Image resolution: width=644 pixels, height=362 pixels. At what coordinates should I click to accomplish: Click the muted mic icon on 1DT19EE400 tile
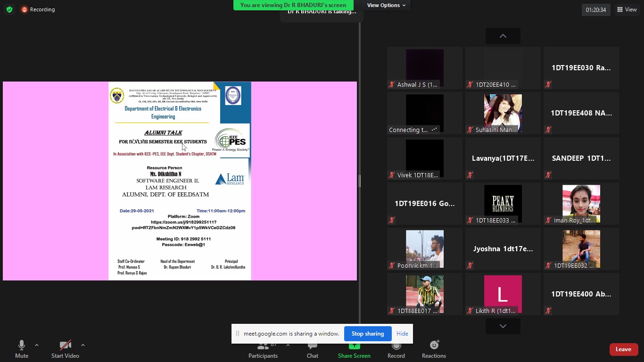(548, 311)
